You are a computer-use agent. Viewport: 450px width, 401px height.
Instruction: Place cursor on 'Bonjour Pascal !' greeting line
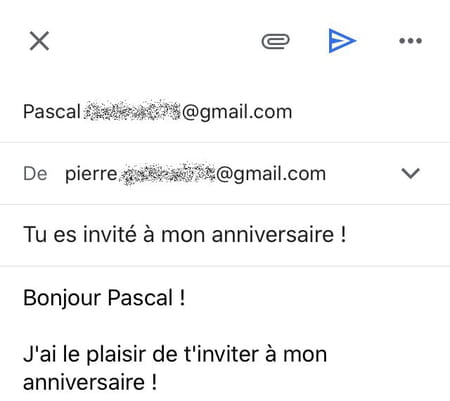tap(104, 298)
